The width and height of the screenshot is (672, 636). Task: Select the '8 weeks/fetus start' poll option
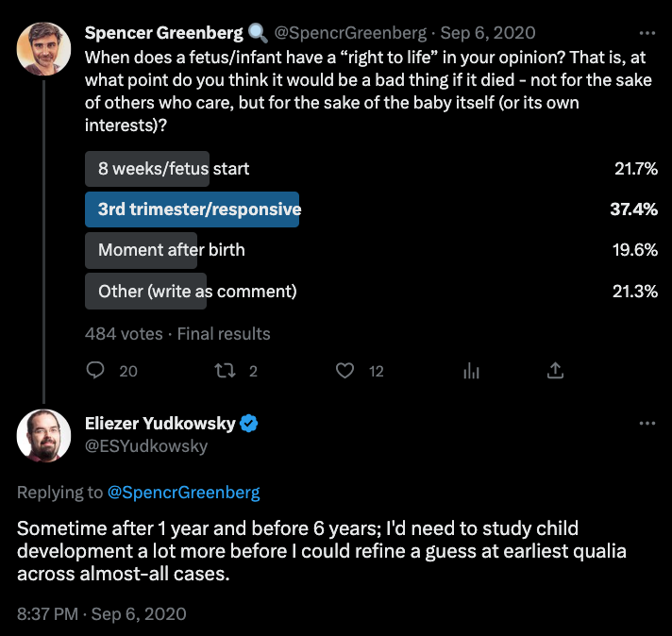tap(174, 169)
